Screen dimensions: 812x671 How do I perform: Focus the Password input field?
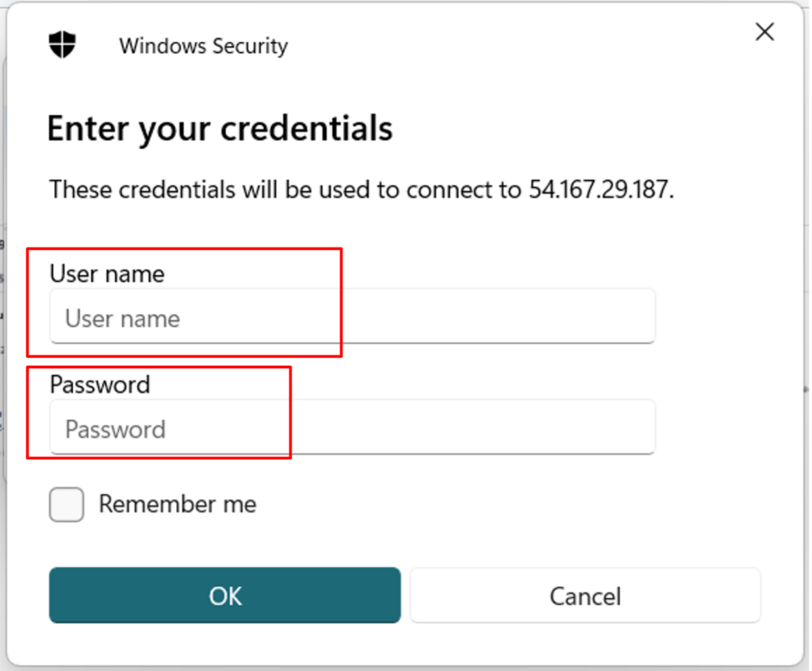[352, 427]
